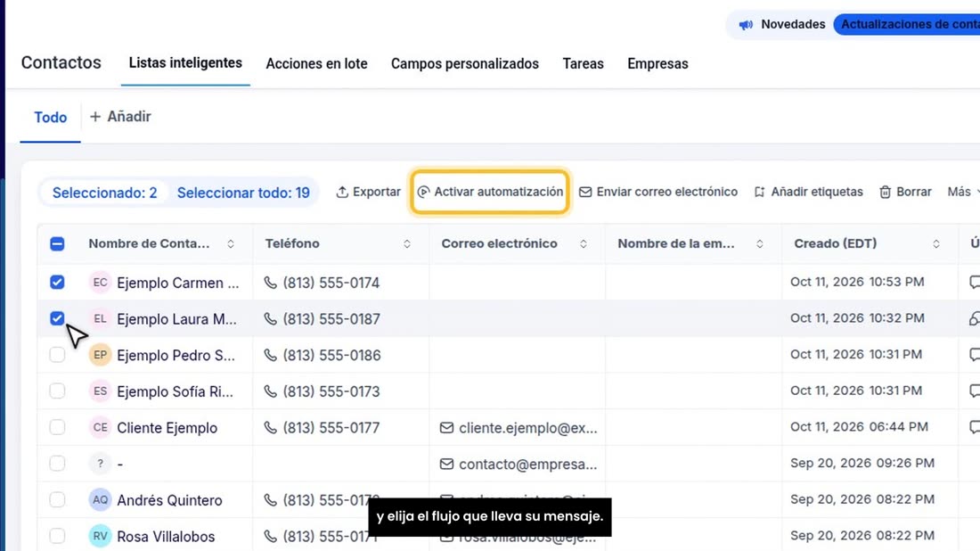Click the Exportar button
This screenshot has height=551, width=980.
click(368, 192)
